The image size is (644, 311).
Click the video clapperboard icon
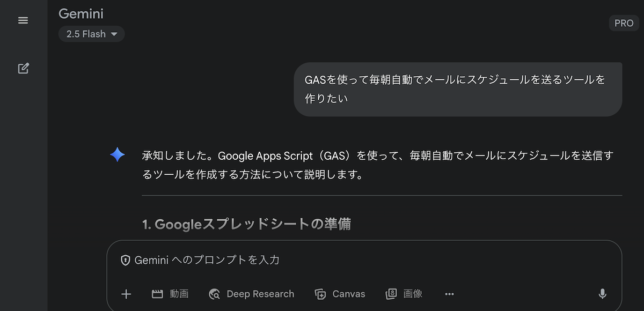(x=157, y=294)
